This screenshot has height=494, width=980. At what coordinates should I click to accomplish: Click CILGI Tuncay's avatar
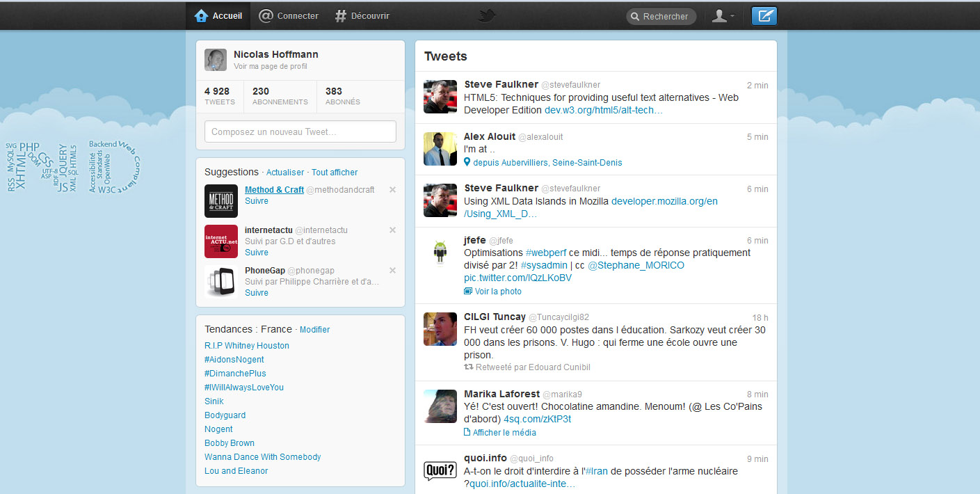pos(440,329)
